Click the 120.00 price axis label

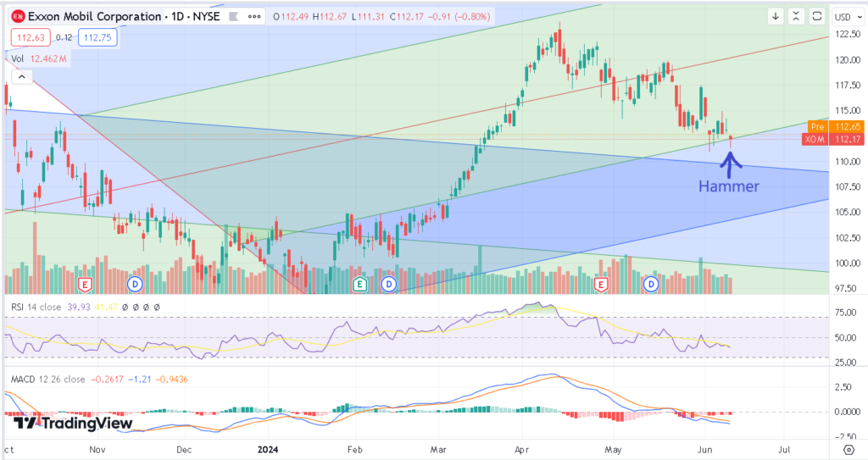tap(848, 60)
